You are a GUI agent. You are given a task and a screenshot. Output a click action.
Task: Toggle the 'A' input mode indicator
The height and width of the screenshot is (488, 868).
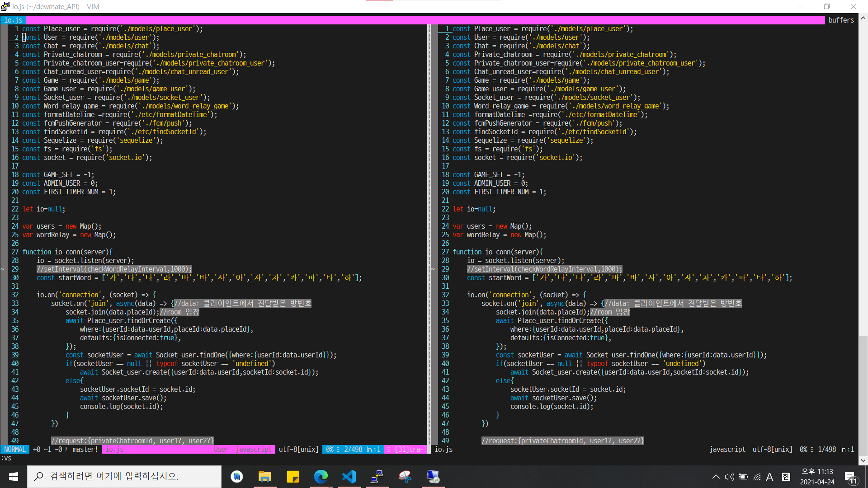[770, 477]
